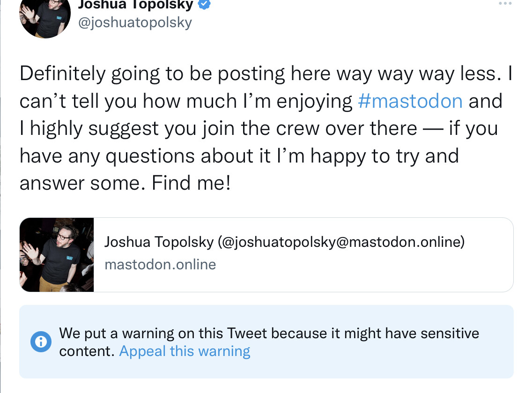The image size is (532, 393).
Task: Open the card title with @joshuatopolsky@mastodon.online
Action: click(x=284, y=242)
